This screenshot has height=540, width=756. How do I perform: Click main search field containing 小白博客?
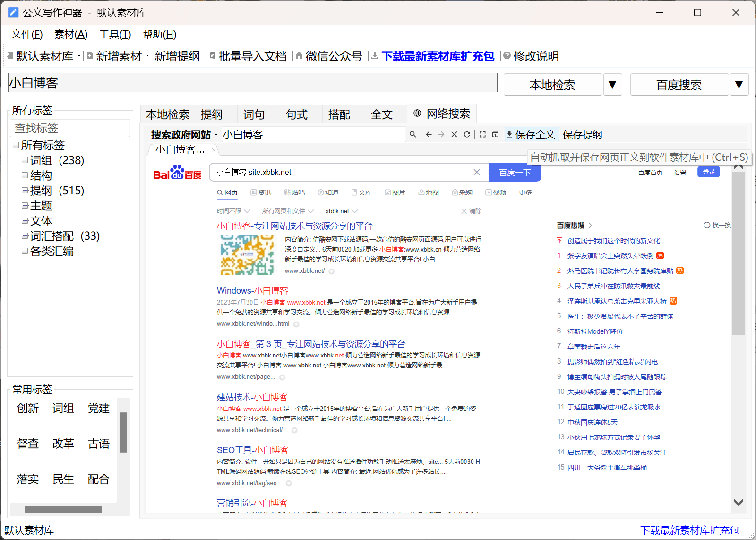pyautogui.click(x=253, y=83)
